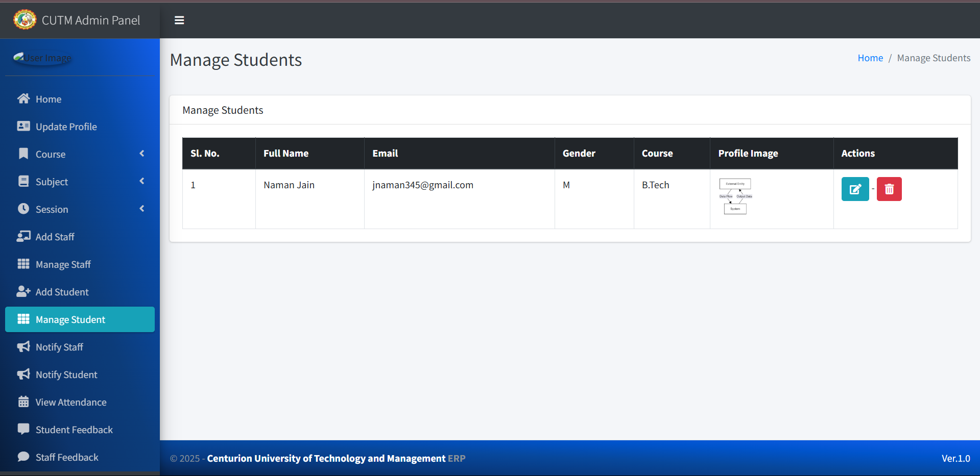Click the Centurion University footer link
This screenshot has width=980, height=476.
[x=326, y=458]
